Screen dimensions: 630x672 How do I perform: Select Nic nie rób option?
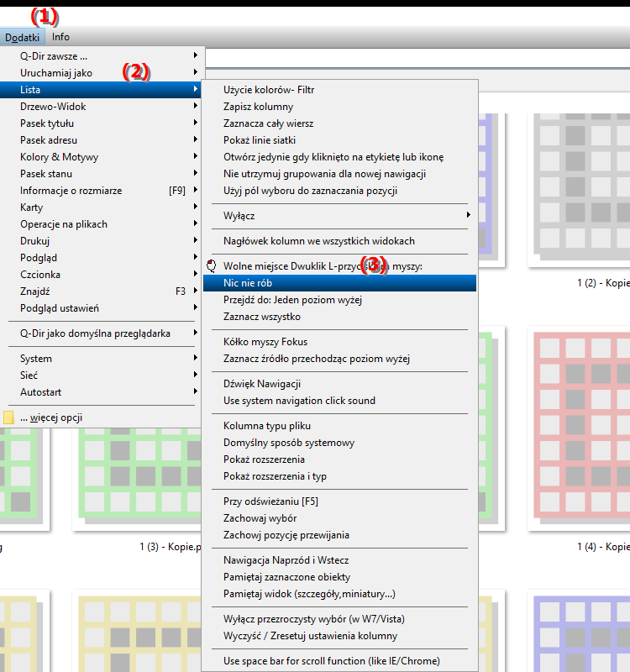point(339,283)
